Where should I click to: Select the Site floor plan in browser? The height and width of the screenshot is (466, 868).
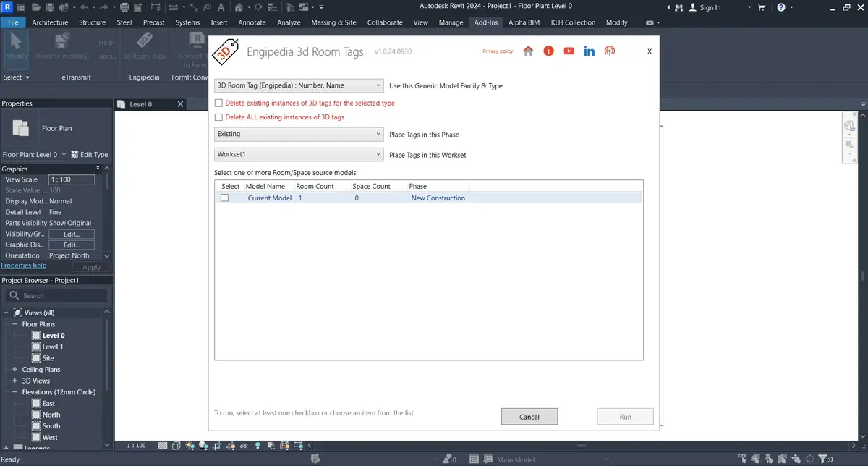(48, 358)
